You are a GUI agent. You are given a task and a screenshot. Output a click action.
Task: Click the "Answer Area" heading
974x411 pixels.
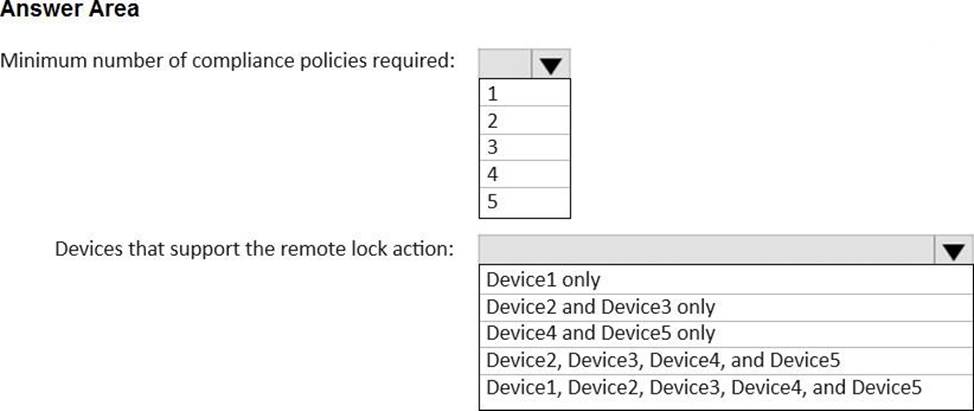point(70,10)
